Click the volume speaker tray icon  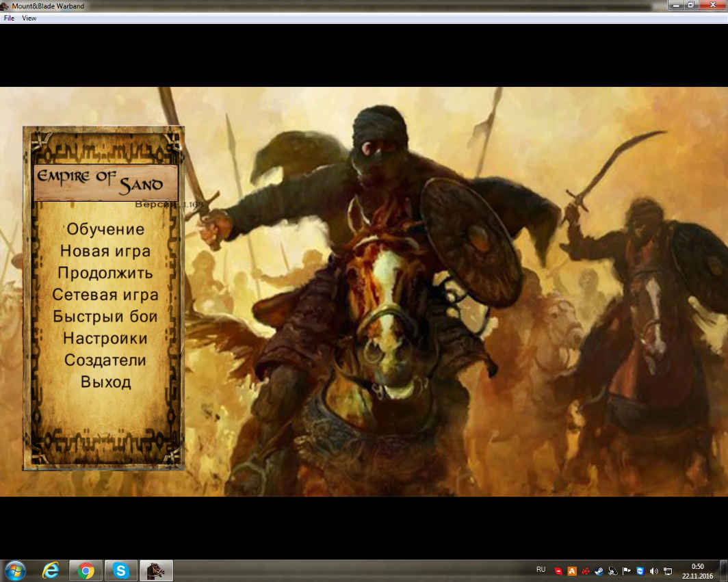pyautogui.click(x=653, y=571)
